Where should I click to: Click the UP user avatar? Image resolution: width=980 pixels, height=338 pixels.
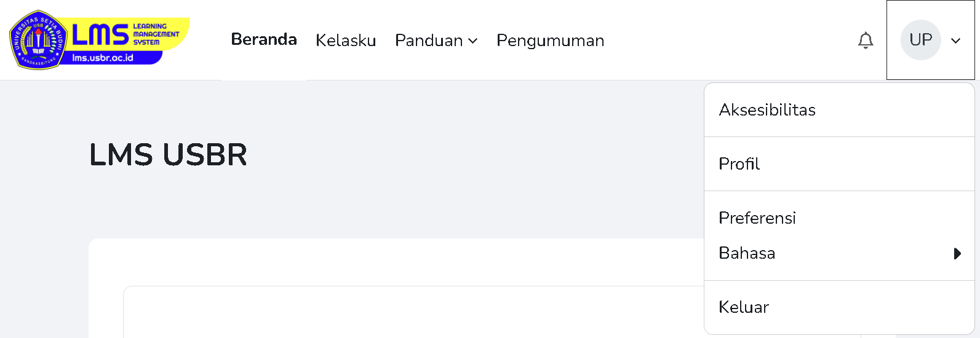920,40
